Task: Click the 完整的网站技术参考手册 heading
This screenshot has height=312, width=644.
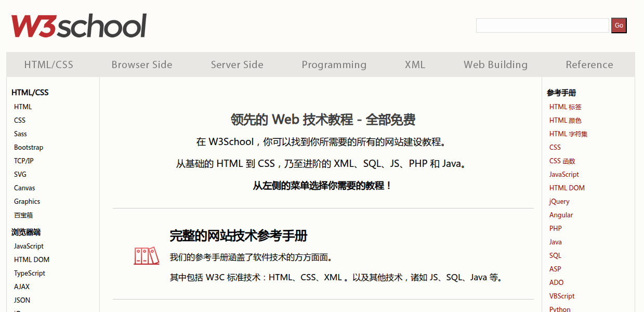Action: tap(239, 236)
